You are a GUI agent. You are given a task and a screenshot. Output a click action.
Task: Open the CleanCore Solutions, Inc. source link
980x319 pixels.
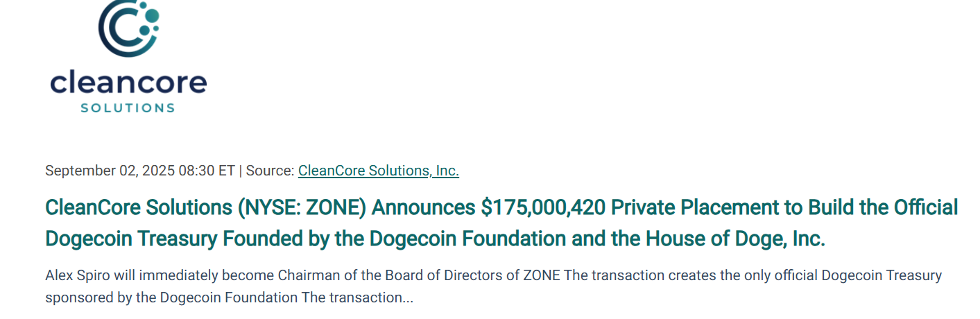point(379,171)
